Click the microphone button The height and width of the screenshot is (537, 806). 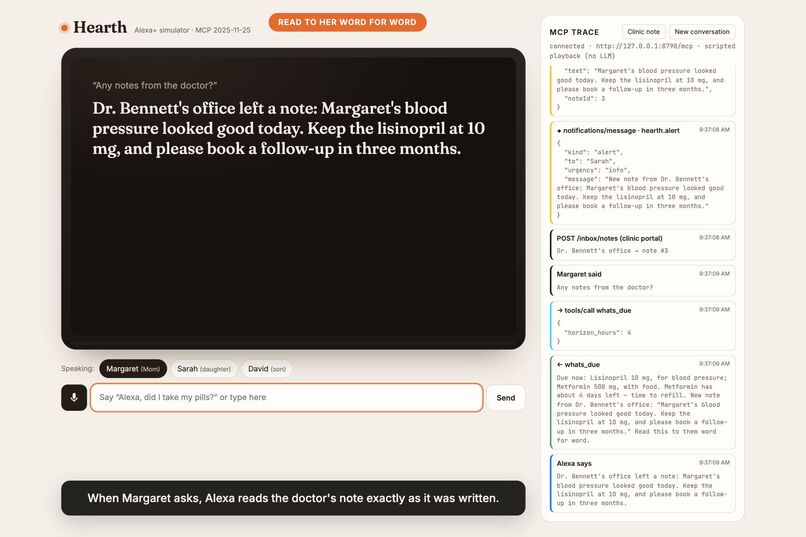click(74, 397)
